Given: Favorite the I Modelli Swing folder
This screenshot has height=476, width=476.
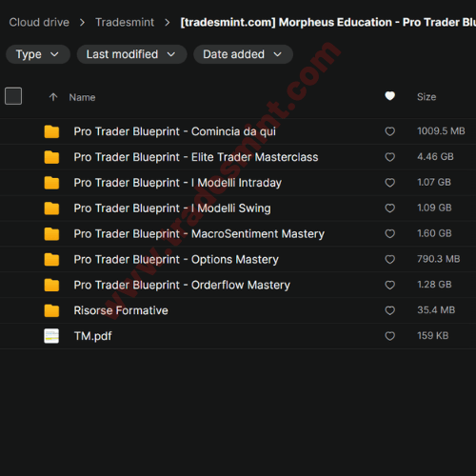Looking at the screenshot, I should point(390,208).
